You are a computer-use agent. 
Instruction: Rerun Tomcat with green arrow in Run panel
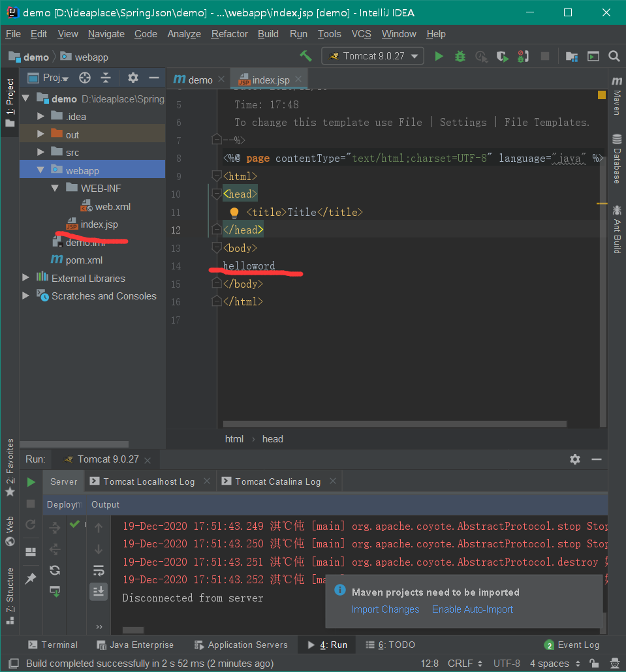[31, 482]
